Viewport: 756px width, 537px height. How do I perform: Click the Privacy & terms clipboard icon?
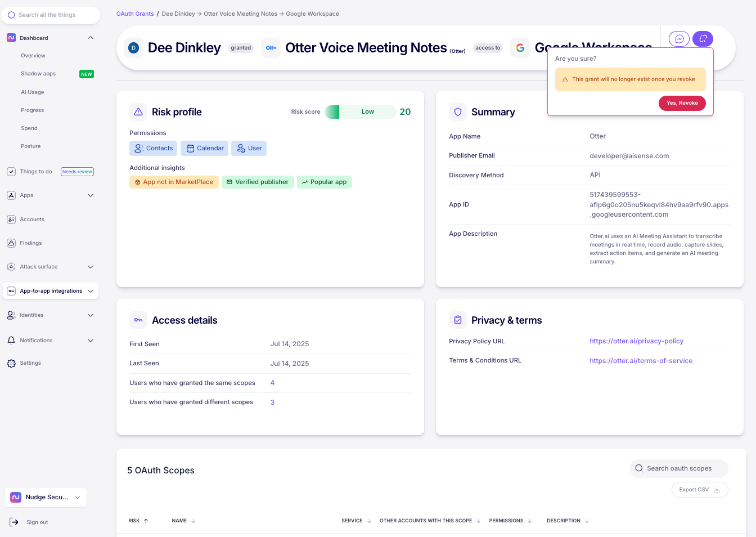458,320
